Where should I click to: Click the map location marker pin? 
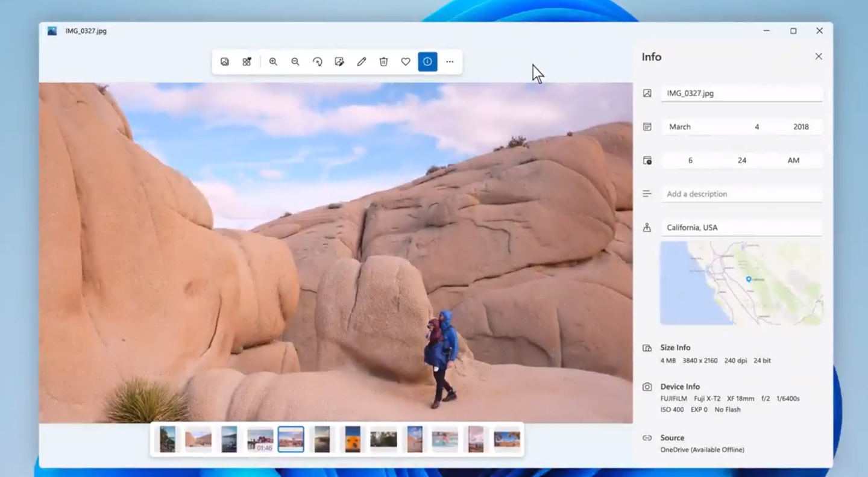749,279
